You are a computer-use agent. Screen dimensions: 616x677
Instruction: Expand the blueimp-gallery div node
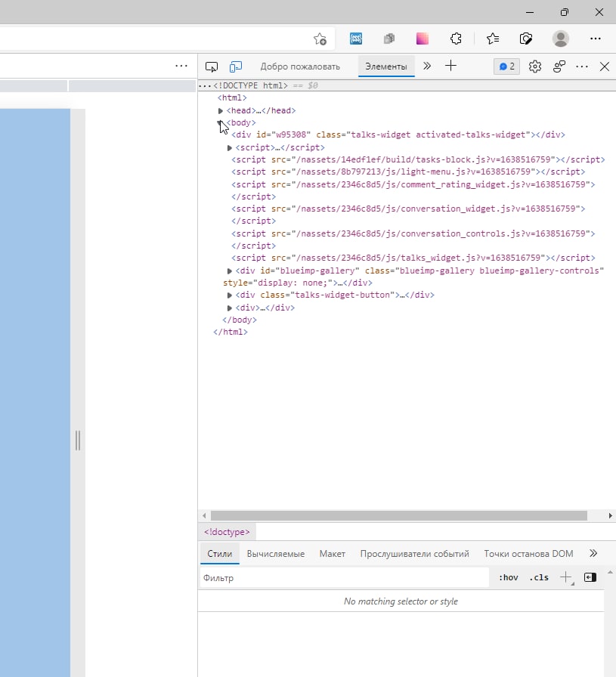pyautogui.click(x=229, y=271)
